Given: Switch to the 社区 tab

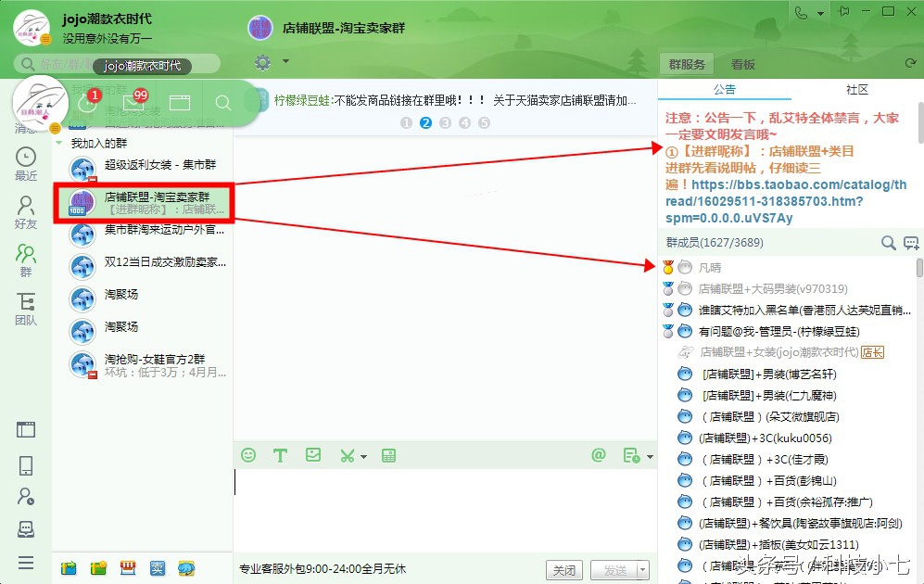Looking at the screenshot, I should 856,90.
